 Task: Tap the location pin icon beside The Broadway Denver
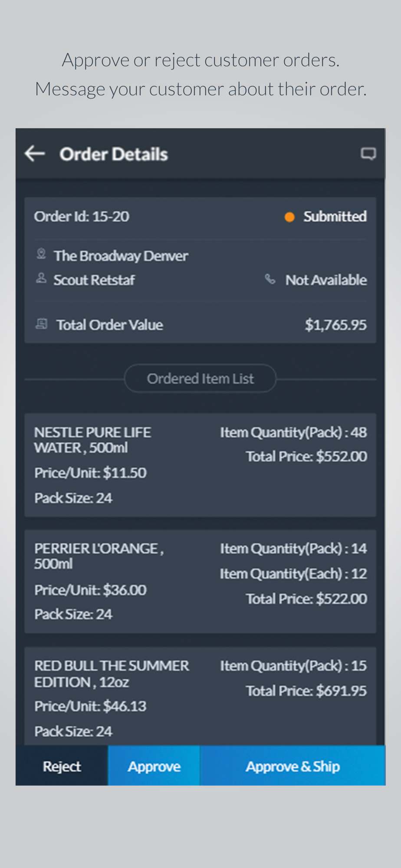(x=41, y=254)
